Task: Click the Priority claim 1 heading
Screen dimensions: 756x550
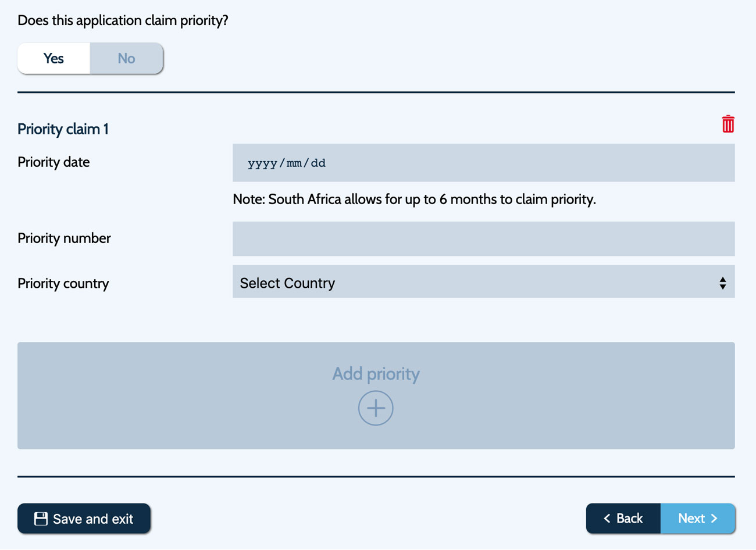Action: 63,129
